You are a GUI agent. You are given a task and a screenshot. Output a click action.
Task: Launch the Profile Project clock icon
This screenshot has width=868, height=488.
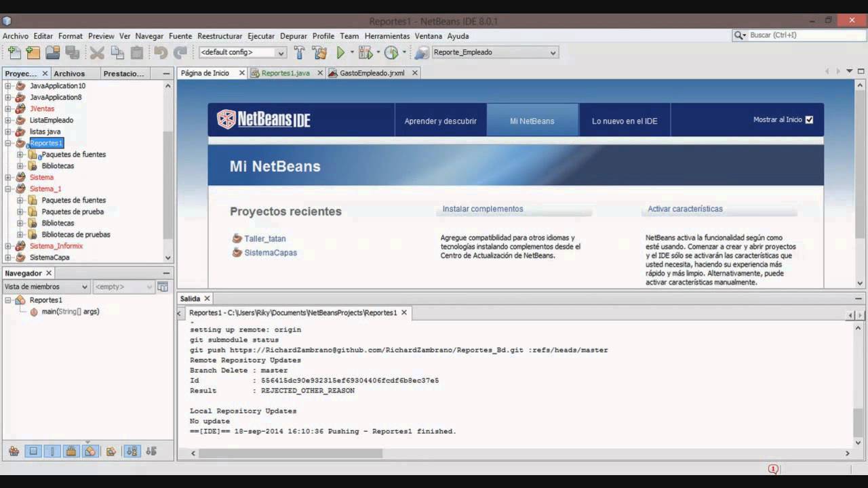tap(391, 52)
